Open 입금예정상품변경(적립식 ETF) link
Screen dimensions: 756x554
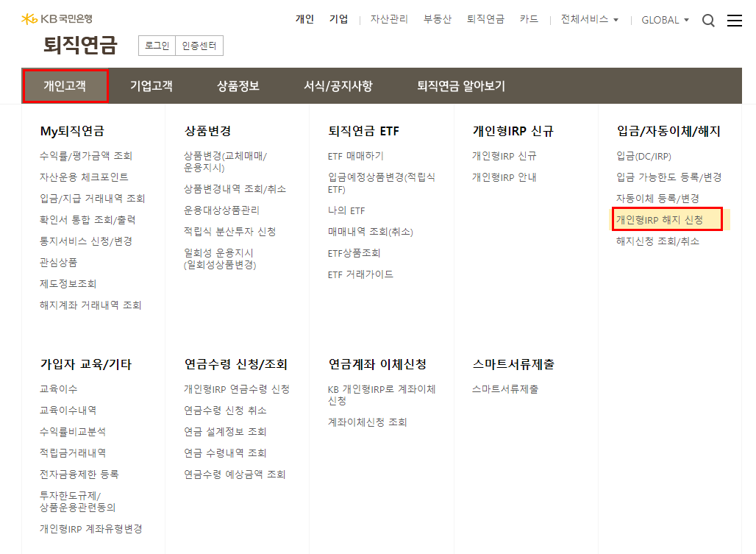(x=382, y=182)
